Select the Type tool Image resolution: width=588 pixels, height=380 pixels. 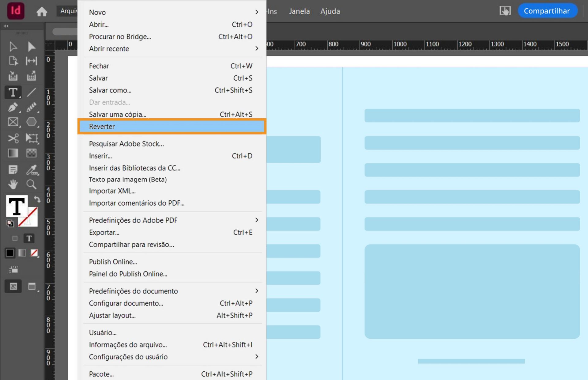(13, 92)
